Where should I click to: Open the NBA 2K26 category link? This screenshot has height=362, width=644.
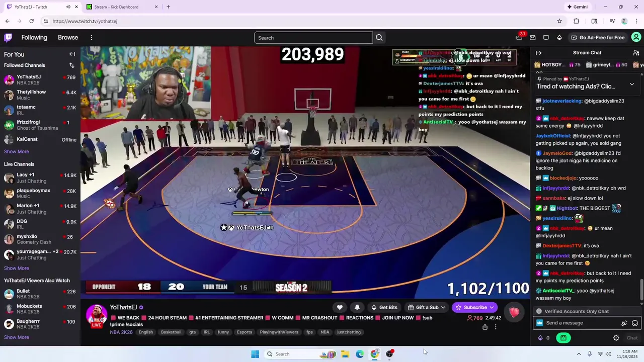[x=121, y=332]
